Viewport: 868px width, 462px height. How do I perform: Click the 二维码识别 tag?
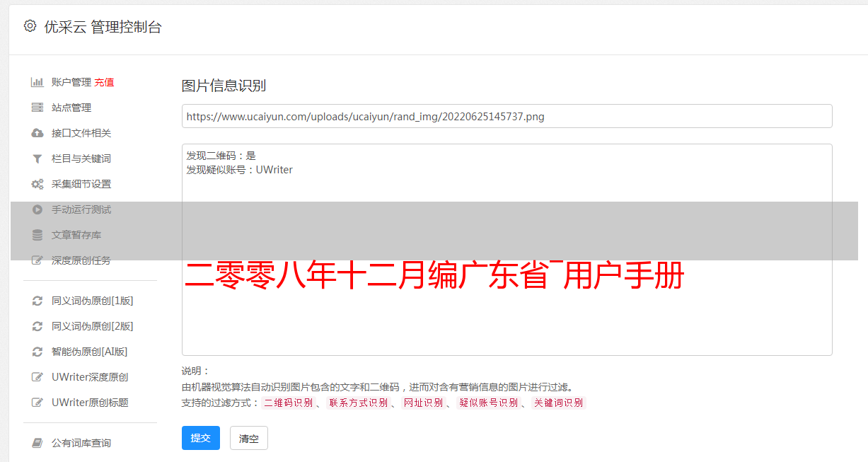tap(288, 403)
